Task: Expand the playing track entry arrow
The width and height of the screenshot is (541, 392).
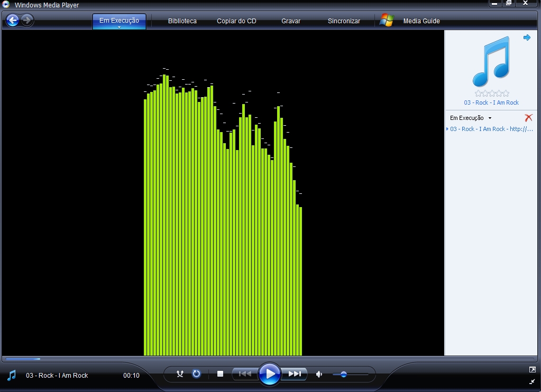Action: (x=447, y=129)
